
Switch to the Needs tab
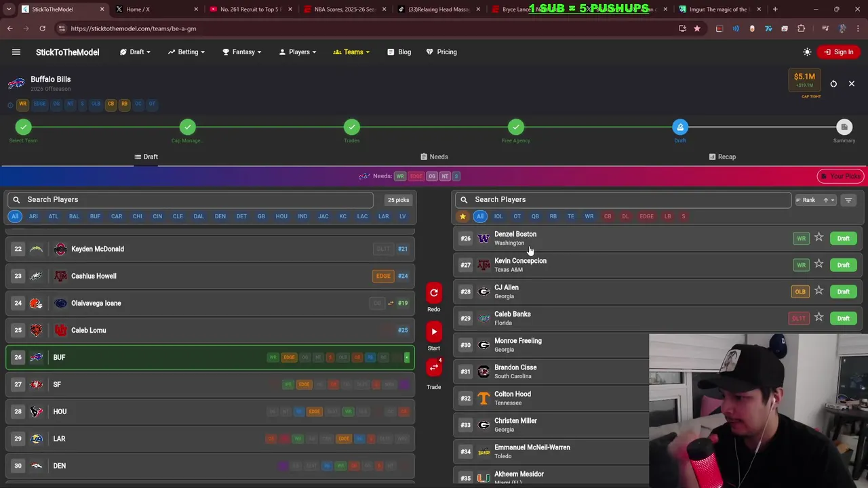click(434, 157)
